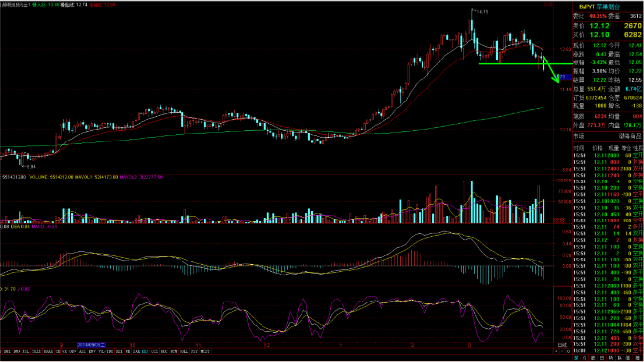Select the SAR indicator tab
The width and height of the screenshot is (644, 362).
pos(137,351)
